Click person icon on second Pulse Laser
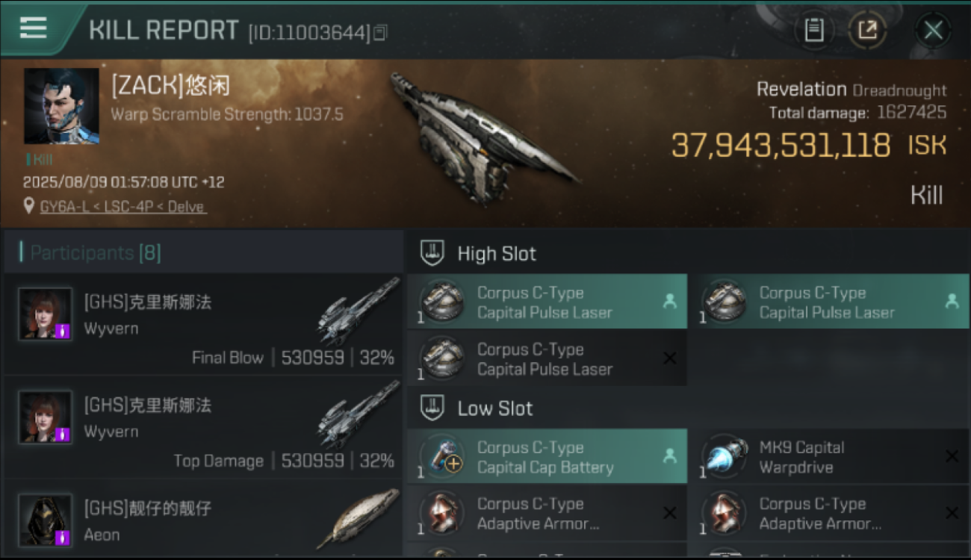 click(952, 301)
